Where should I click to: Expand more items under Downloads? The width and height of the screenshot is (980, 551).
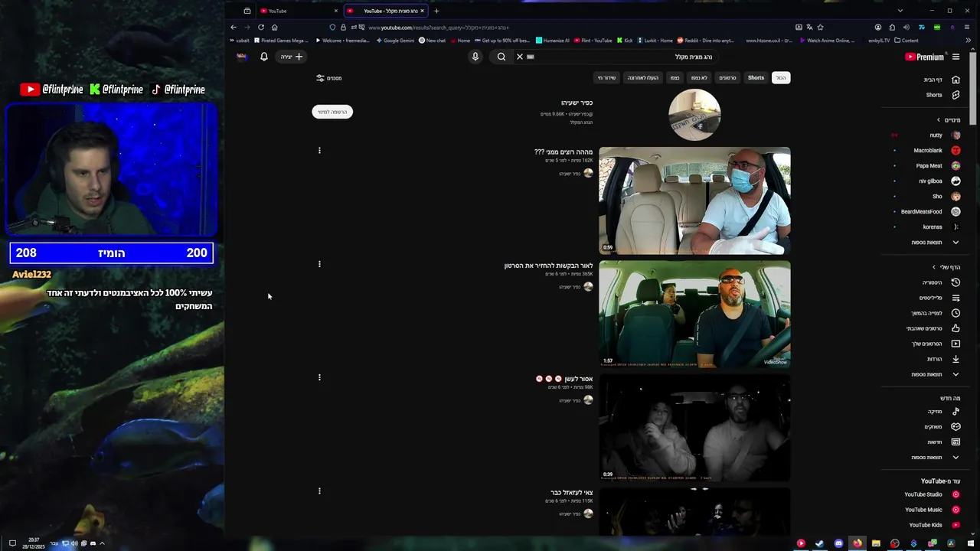(x=934, y=374)
